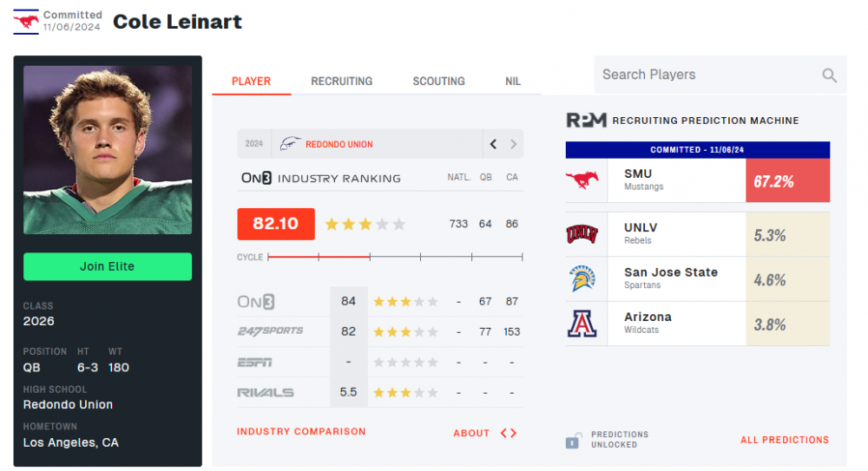Open the Industry Comparison link
The width and height of the screenshot is (868, 471).
pyautogui.click(x=301, y=432)
